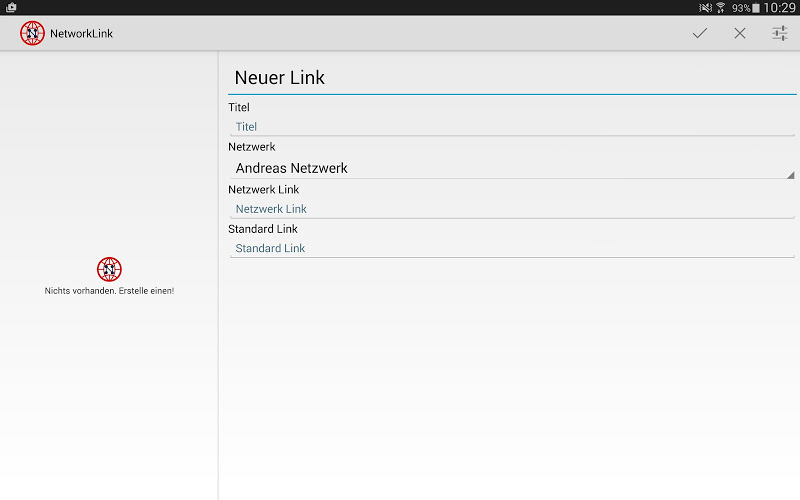This screenshot has height=500, width=800.
Task: Cancel with the X icon in toolbar
Action: [x=740, y=33]
